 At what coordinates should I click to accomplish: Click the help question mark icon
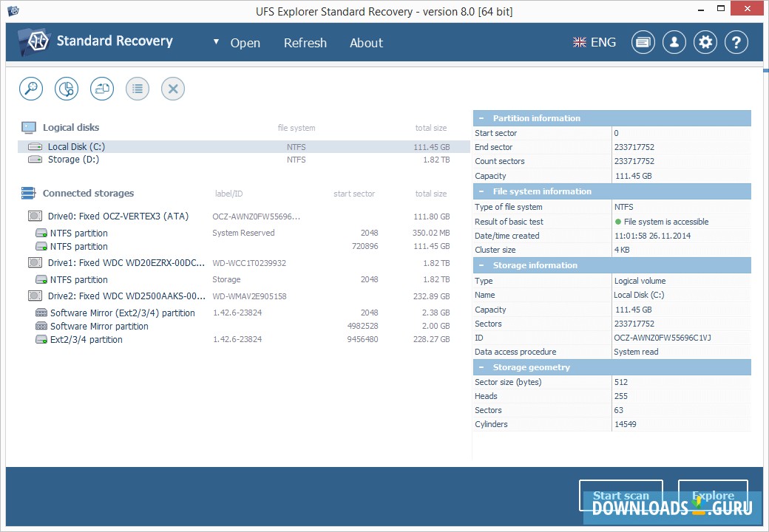(736, 42)
